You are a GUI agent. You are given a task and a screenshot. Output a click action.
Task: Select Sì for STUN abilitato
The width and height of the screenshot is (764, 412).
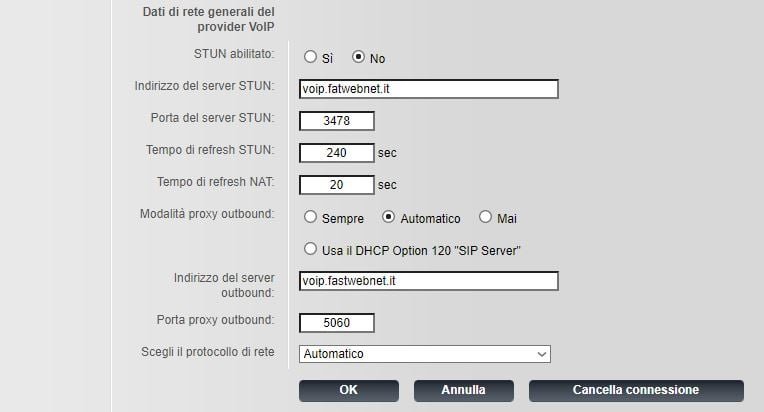click(310, 57)
